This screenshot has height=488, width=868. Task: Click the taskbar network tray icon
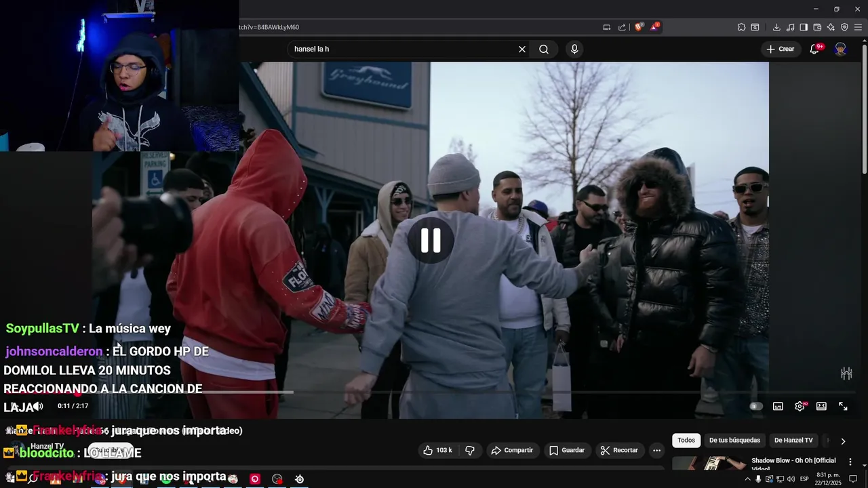click(780, 479)
